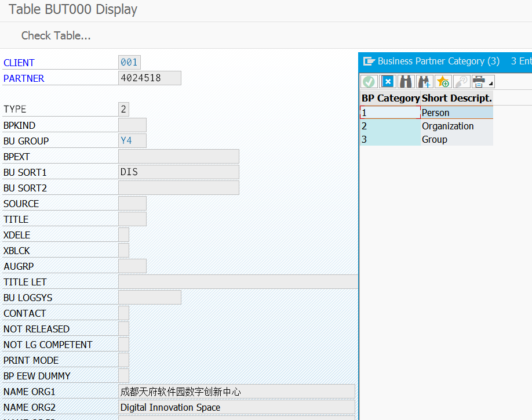
Task: Print the value list with printer icon
Action: pyautogui.click(x=479, y=82)
